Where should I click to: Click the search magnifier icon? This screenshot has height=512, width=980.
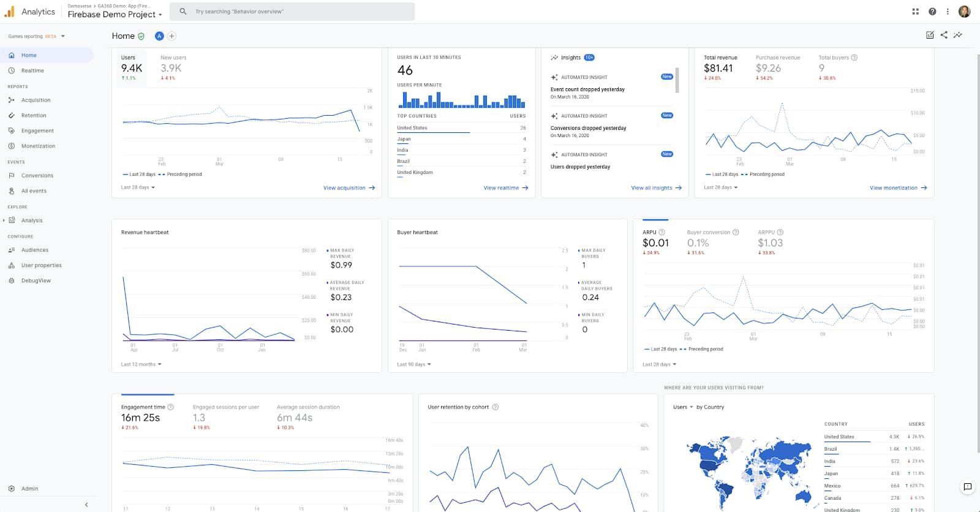pos(183,11)
